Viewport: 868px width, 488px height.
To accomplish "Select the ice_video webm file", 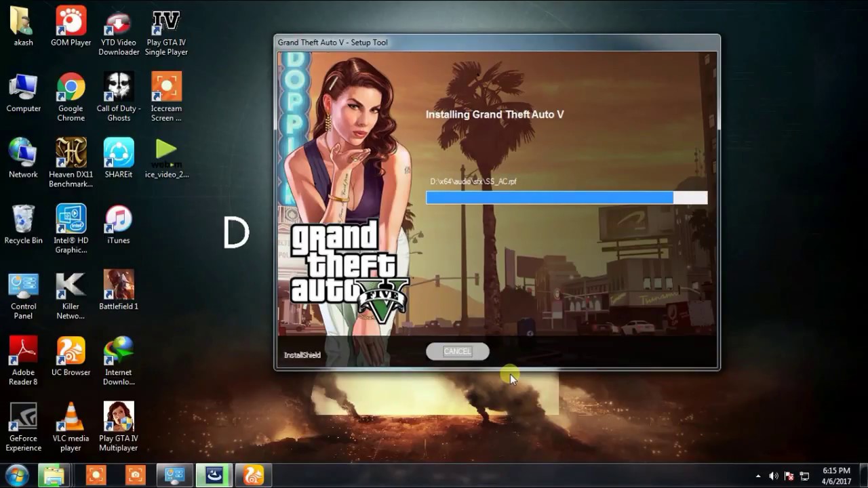I will [166, 159].
